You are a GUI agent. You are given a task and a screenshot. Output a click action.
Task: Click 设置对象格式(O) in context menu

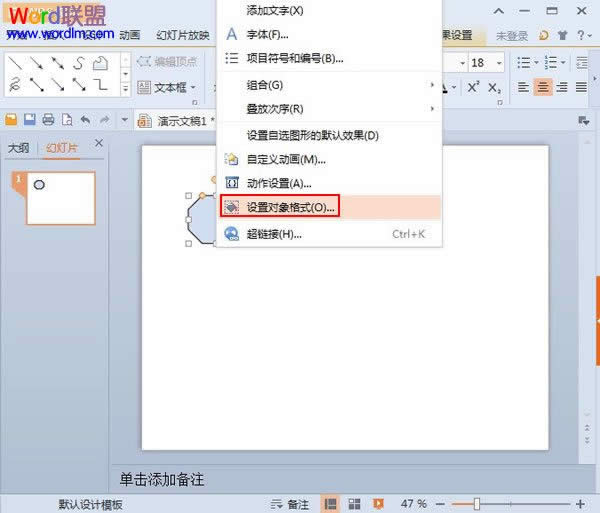pos(290,208)
